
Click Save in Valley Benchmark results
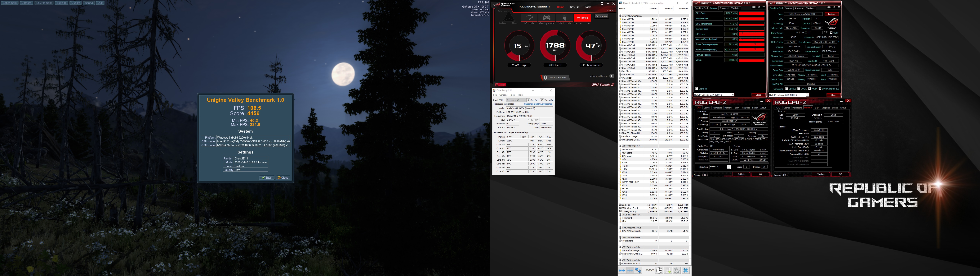[266, 178]
